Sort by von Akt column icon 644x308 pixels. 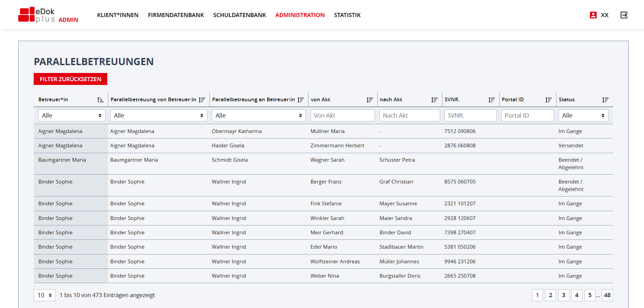point(370,100)
